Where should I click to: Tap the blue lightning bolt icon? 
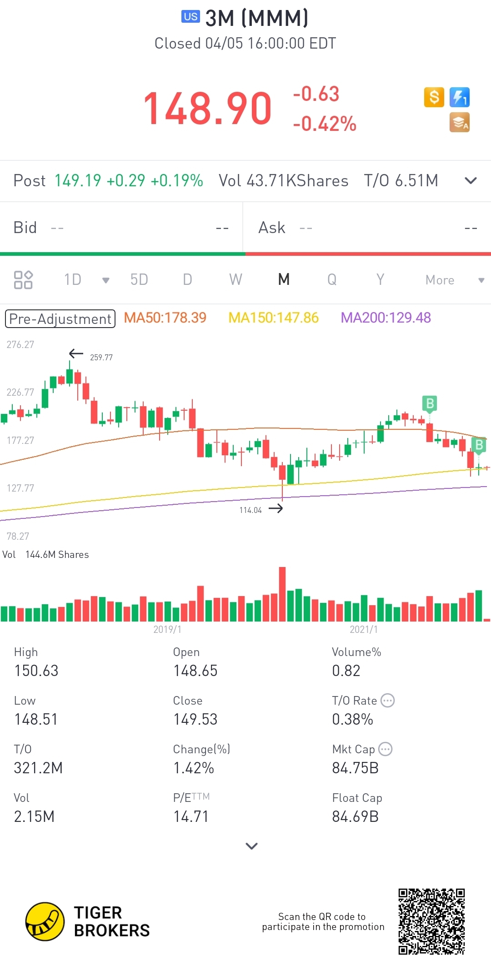459,97
